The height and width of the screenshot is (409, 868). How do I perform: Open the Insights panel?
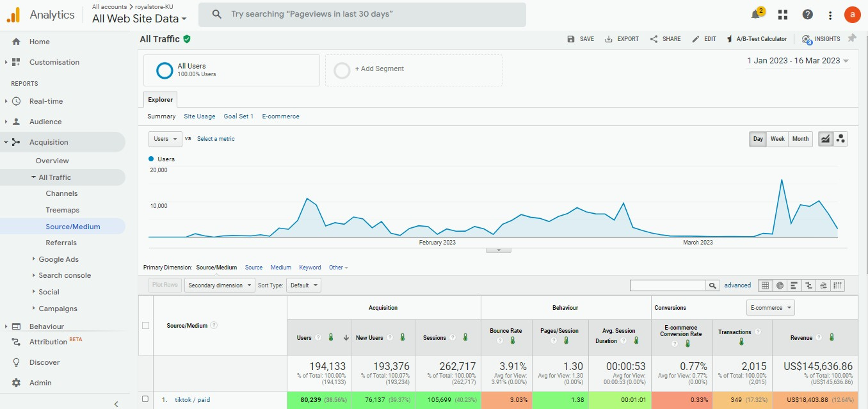[x=821, y=39]
